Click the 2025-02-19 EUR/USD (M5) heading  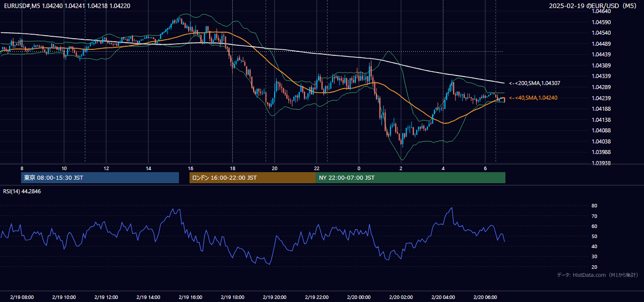[x=593, y=6]
